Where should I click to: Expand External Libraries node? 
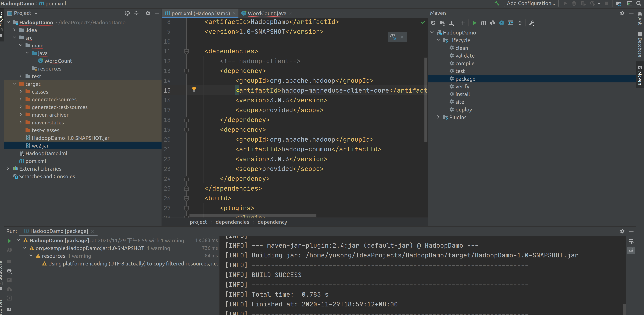(8, 169)
